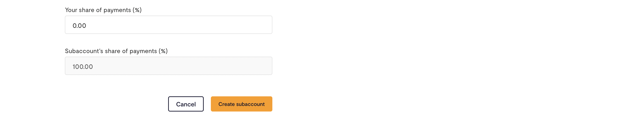
Task: Select the white percentage input box
Action: click(x=168, y=25)
